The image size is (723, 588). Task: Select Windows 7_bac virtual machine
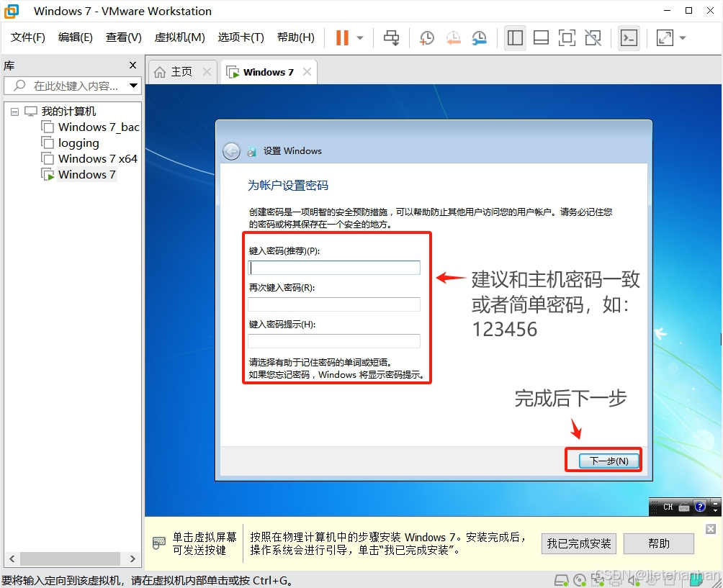98,127
